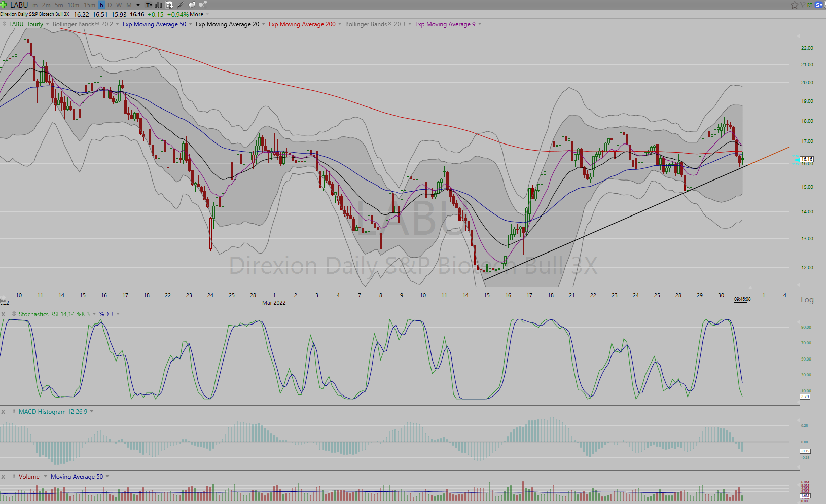
Task: Click the +0.94% percent change value
Action: 177,14
